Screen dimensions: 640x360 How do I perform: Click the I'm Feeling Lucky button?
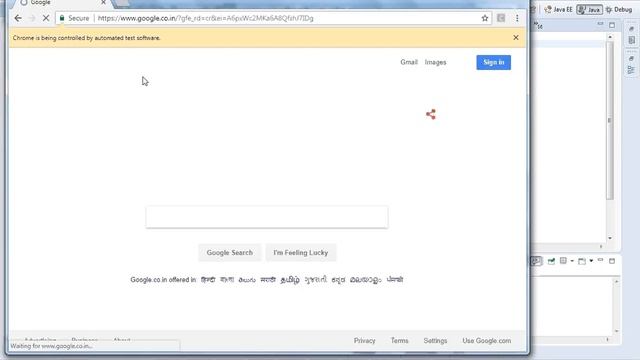(300, 253)
